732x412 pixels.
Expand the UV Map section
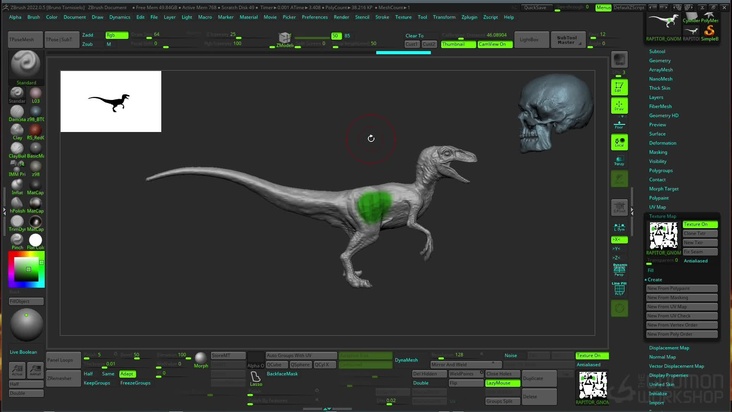click(x=657, y=207)
